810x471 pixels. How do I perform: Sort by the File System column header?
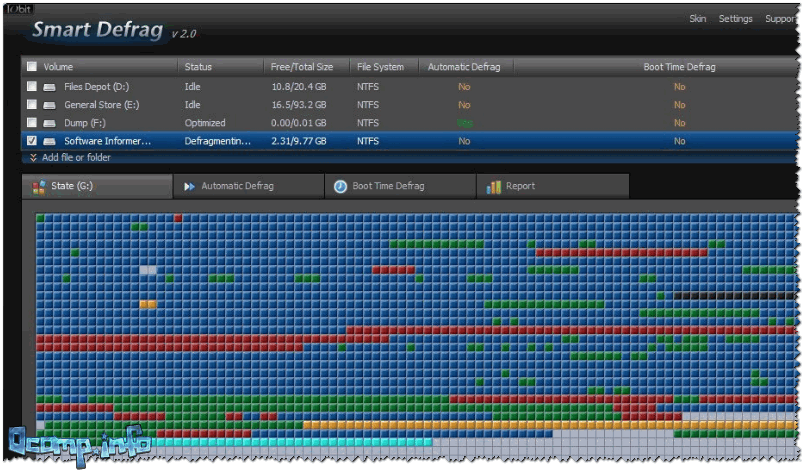click(380, 67)
